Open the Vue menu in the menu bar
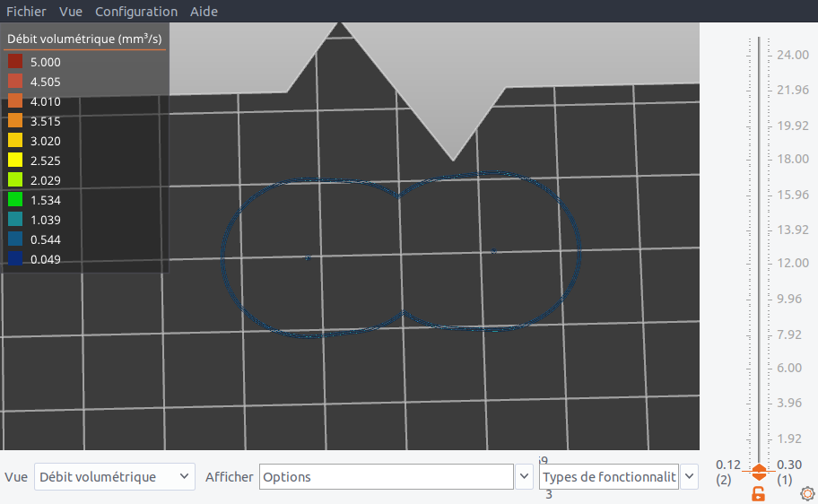 click(x=71, y=12)
